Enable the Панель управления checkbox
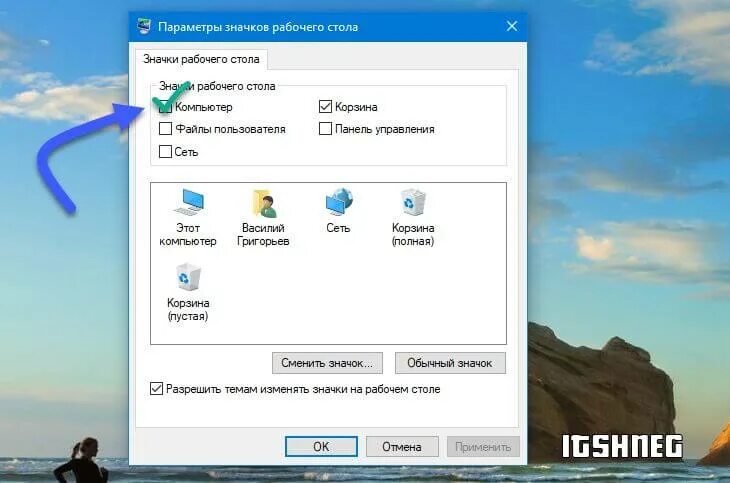This screenshot has height=483, width=730. [325, 129]
